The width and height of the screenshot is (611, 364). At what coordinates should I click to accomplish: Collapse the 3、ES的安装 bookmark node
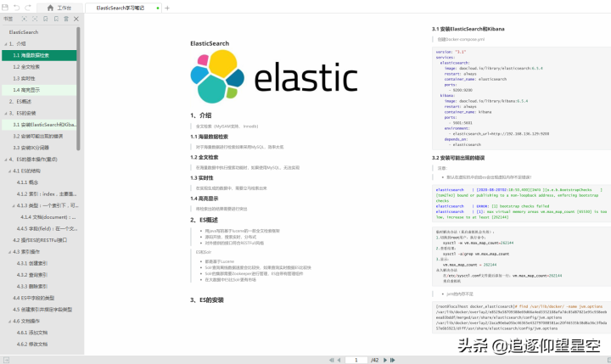pyautogui.click(x=5, y=114)
